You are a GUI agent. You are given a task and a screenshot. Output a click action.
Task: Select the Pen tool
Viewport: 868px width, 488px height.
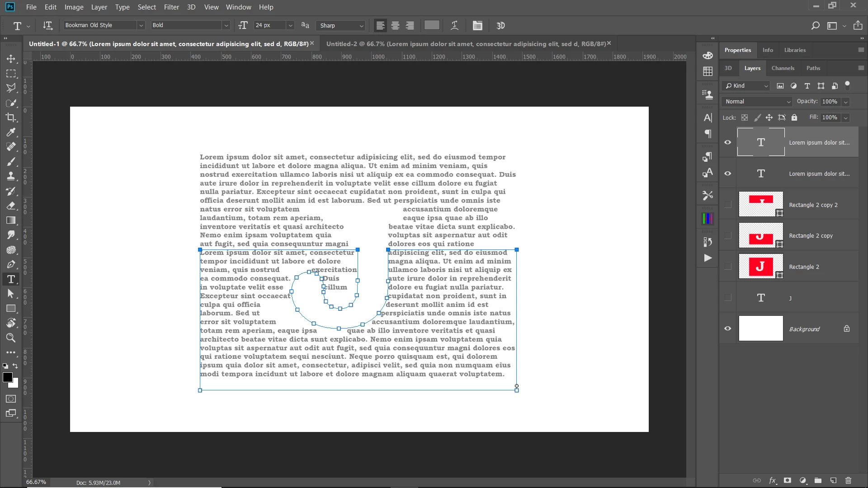11,264
